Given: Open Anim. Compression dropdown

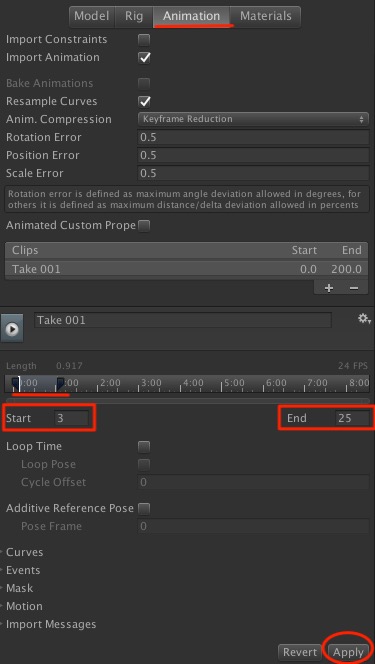Looking at the screenshot, I should click(x=253, y=119).
